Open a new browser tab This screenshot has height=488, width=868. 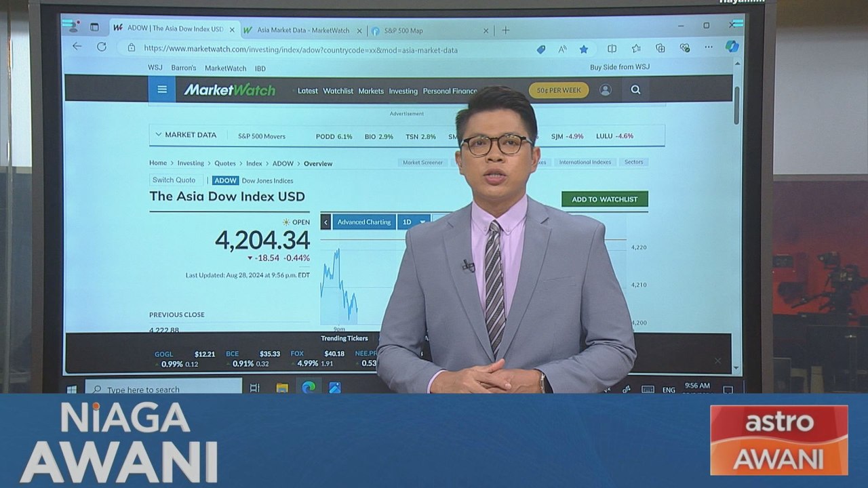[505, 30]
